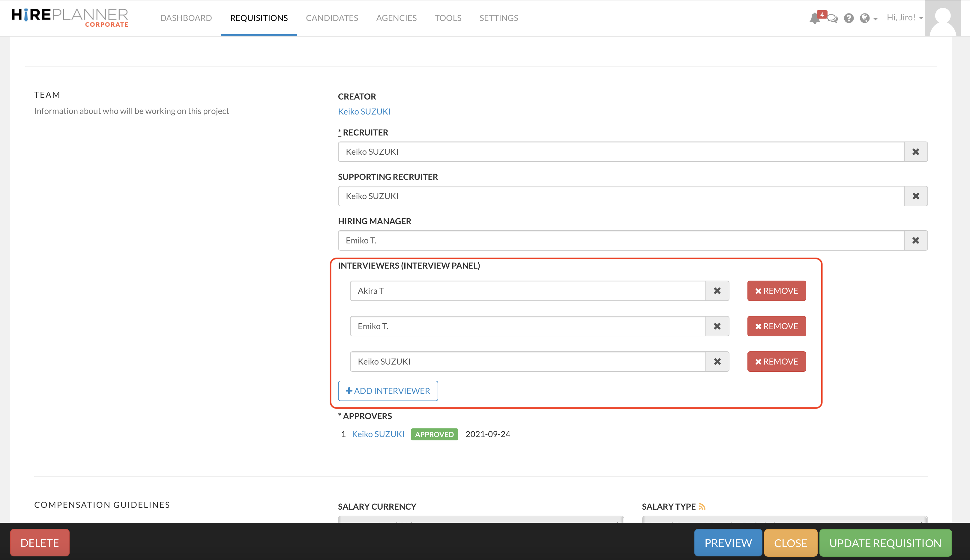970x560 pixels.
Task: Remove the Keiko SUZUKI interviewer row
Action: 777,362
